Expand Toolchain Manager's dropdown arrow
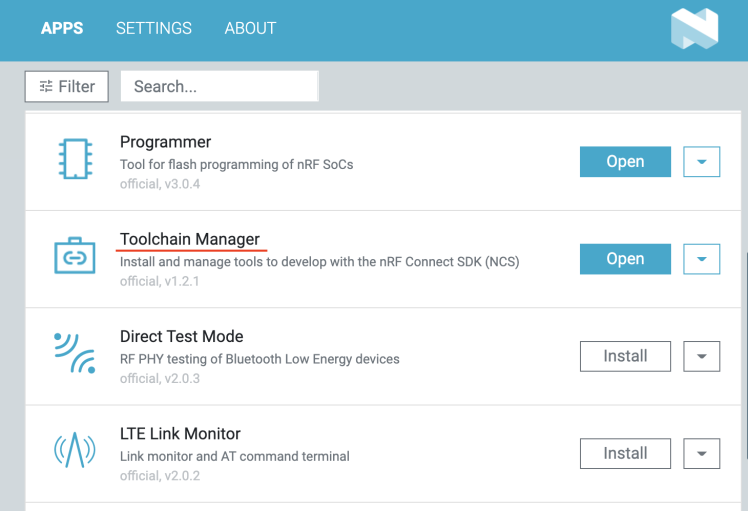 pos(702,259)
